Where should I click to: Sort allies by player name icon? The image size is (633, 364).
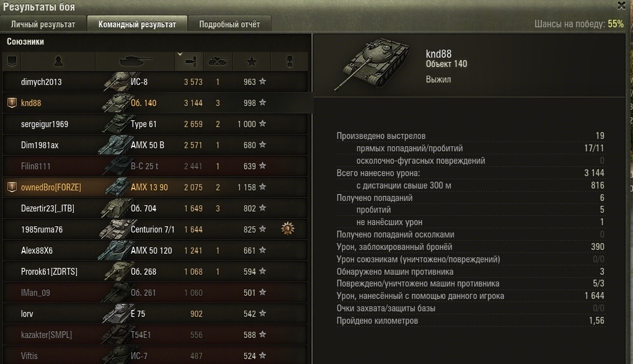coord(58,61)
